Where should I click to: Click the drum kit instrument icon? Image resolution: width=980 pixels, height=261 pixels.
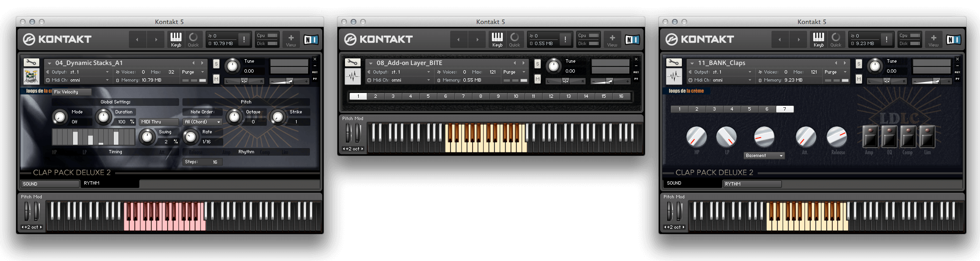click(31, 76)
